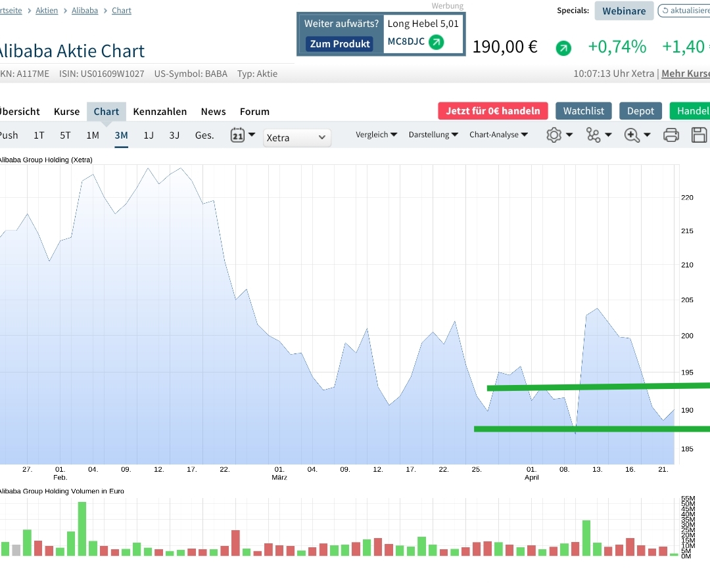Select the 3M time range
This screenshot has width=710, height=588.
point(122,135)
